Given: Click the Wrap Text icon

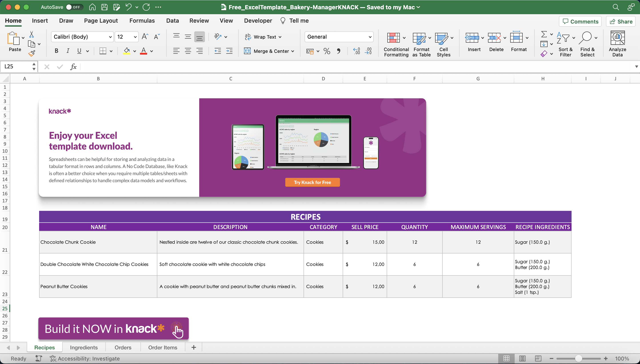Looking at the screenshot, I should tap(248, 37).
